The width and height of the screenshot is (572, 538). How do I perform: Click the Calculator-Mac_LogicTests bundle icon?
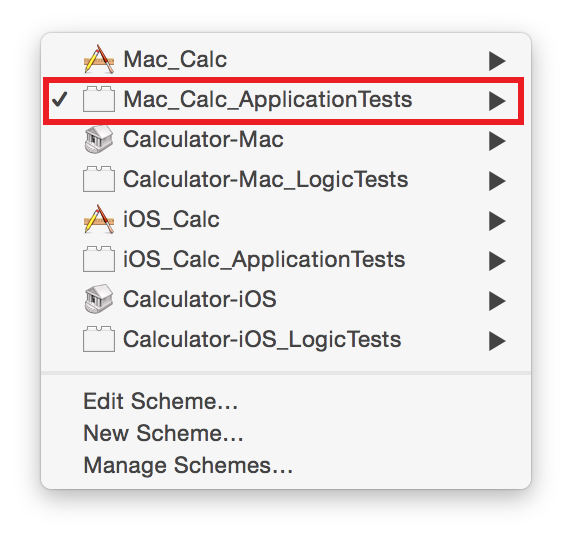(x=99, y=179)
